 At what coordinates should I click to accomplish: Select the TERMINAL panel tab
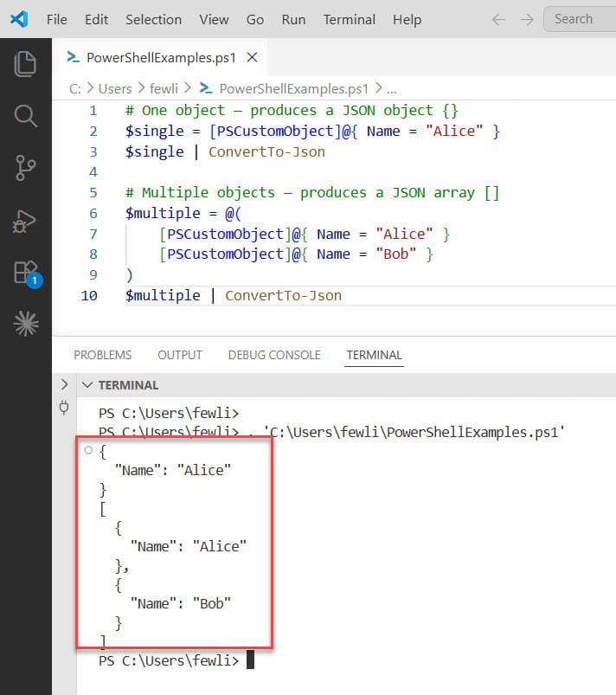tap(374, 355)
